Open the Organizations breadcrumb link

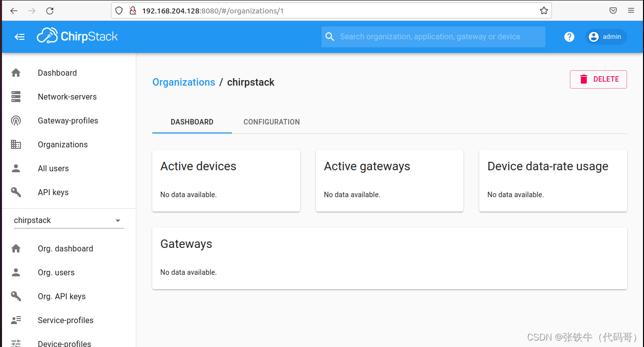click(184, 82)
